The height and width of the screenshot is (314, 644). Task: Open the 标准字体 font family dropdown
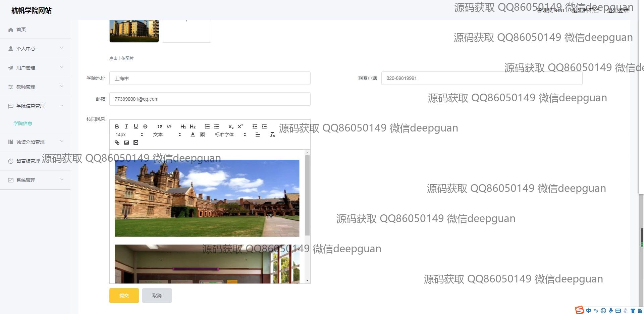click(230, 135)
